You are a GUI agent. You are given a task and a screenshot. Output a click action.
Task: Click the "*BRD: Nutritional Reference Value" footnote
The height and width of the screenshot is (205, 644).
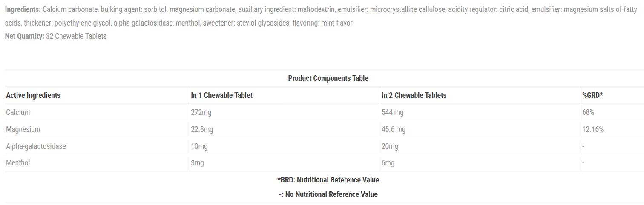point(328,180)
